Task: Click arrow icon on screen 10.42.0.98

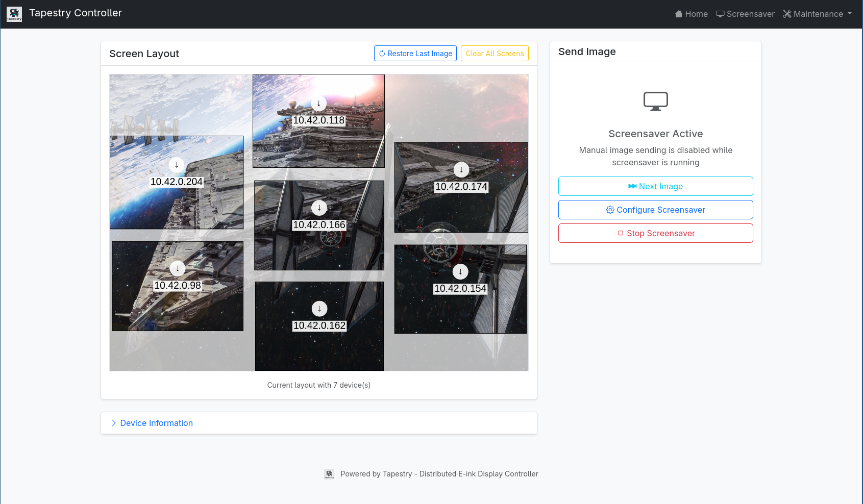Action: point(178,268)
